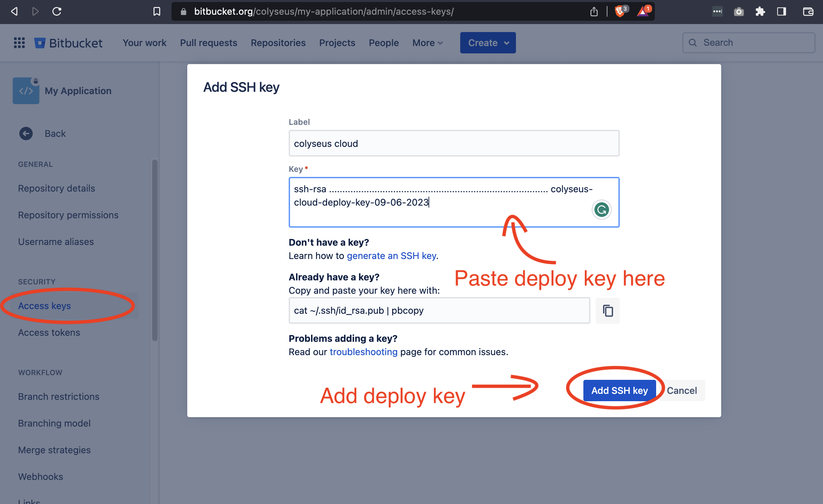This screenshot has height=504, width=823.
Task: Reload the page with the refresh icon
Action: click(x=57, y=11)
